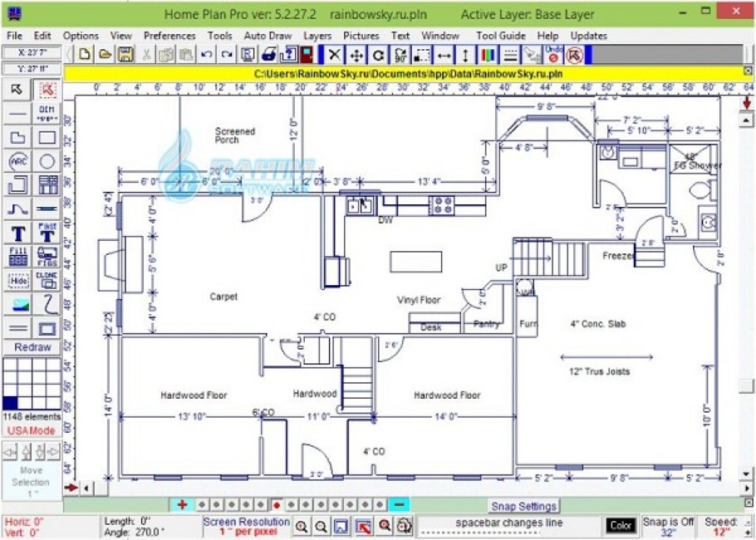Open the Fill pattern tool
Image resolution: width=756 pixels, height=540 pixels.
18,255
